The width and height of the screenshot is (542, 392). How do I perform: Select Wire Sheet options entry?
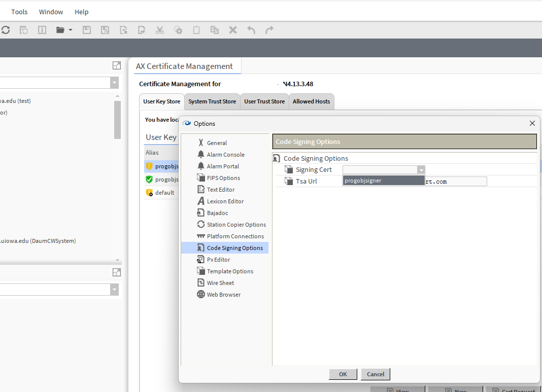(220, 283)
